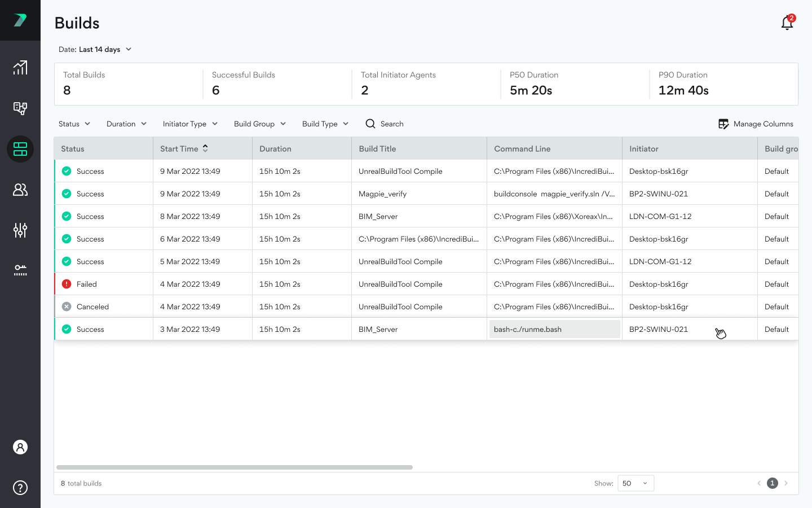Open the Show 50 rows-per-page dropdown
The height and width of the screenshot is (508, 812).
pyautogui.click(x=636, y=483)
